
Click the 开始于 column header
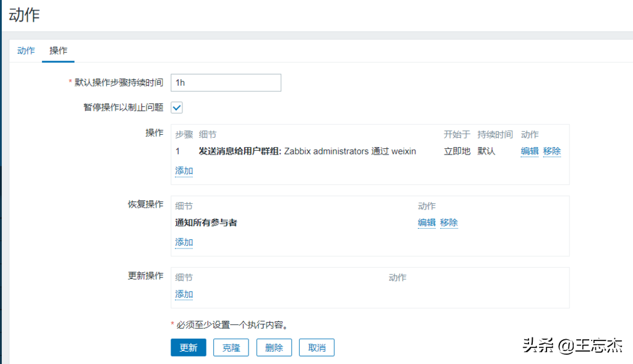457,134
